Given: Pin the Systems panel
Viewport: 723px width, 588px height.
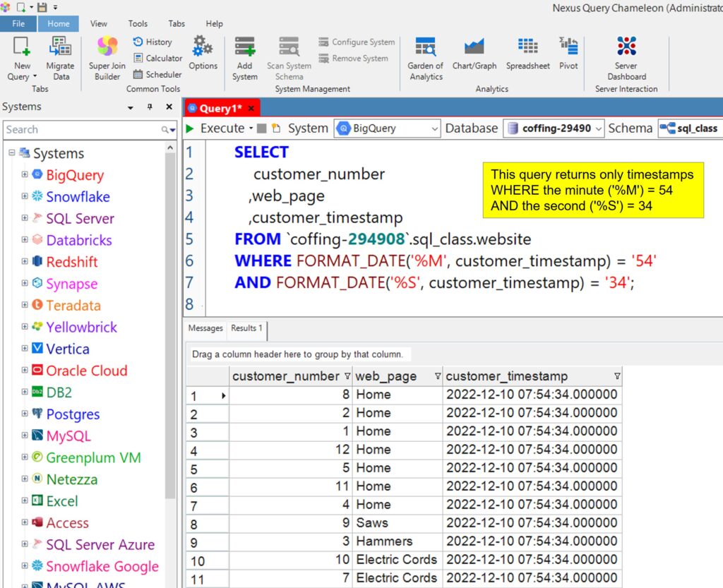Looking at the screenshot, I should (x=150, y=107).
